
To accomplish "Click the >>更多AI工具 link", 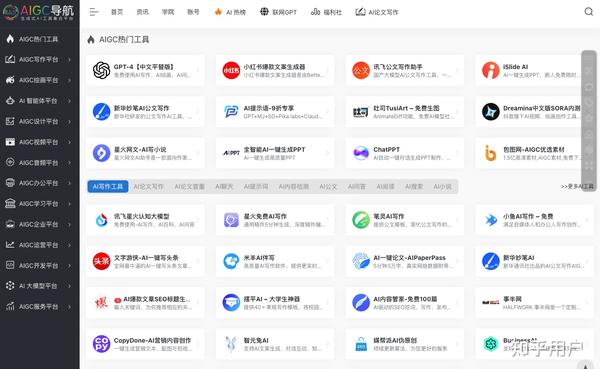I will point(577,186).
